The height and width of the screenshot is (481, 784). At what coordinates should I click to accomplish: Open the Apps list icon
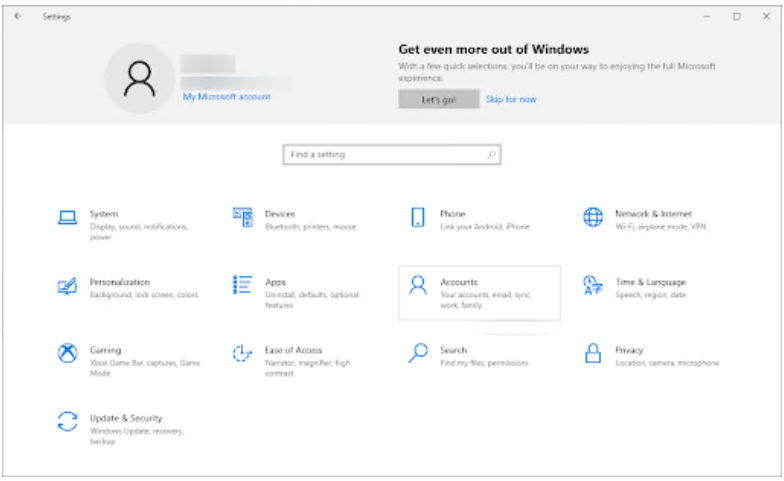click(x=242, y=286)
